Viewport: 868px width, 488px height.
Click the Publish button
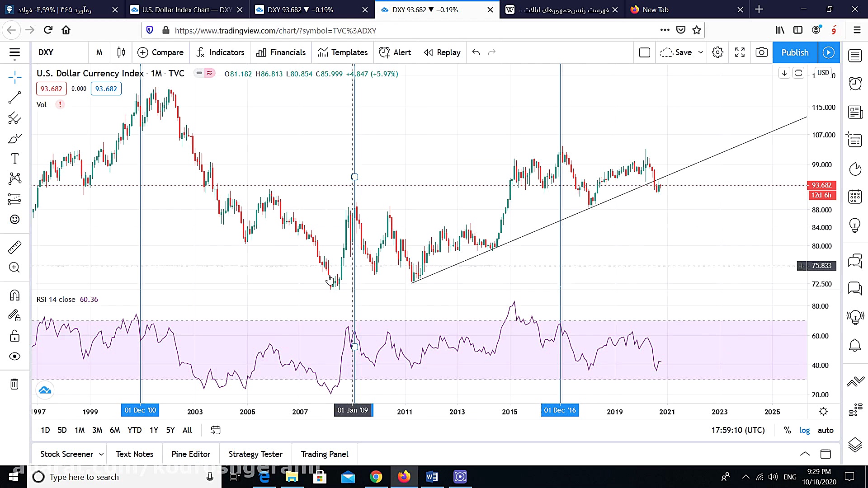coord(795,52)
